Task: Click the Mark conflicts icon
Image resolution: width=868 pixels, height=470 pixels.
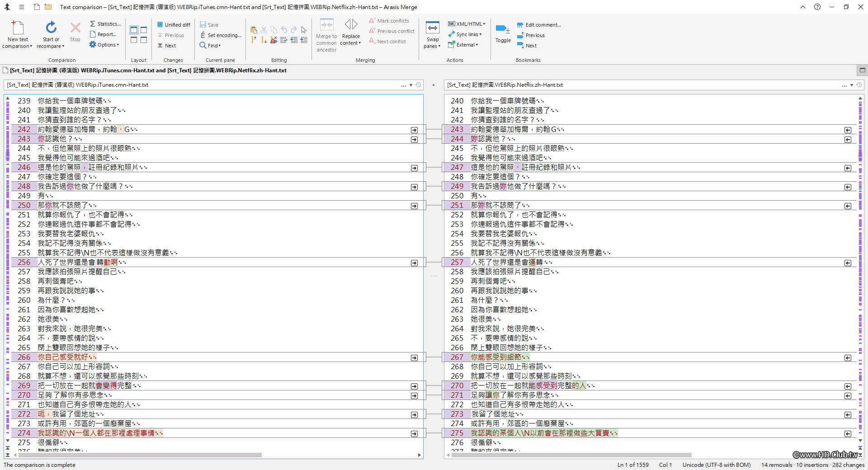Action: [x=390, y=20]
